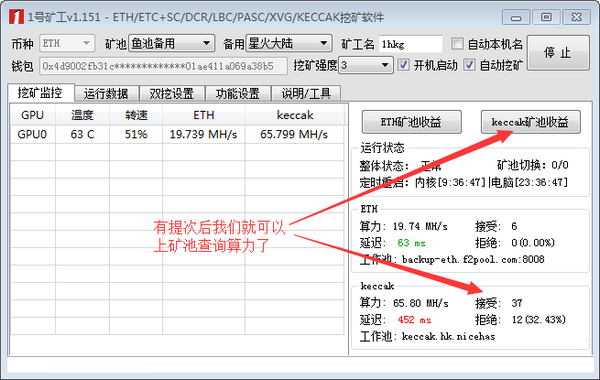Switch to the 运行数据 tab
Viewport: 600px width, 380px height.
(106, 93)
